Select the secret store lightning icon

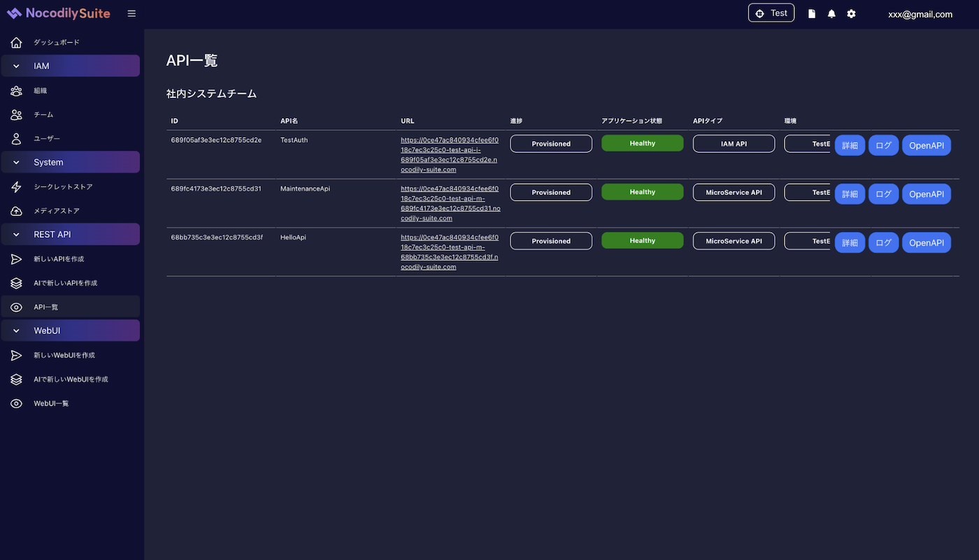point(16,187)
